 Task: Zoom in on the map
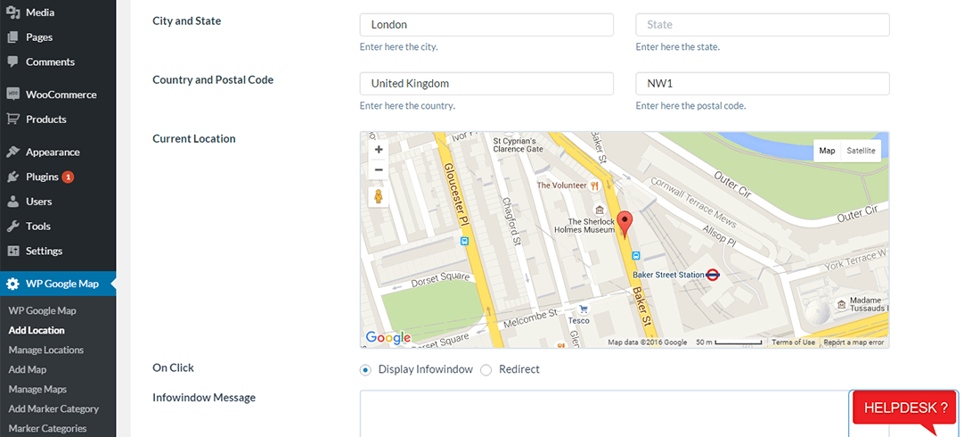click(x=378, y=150)
